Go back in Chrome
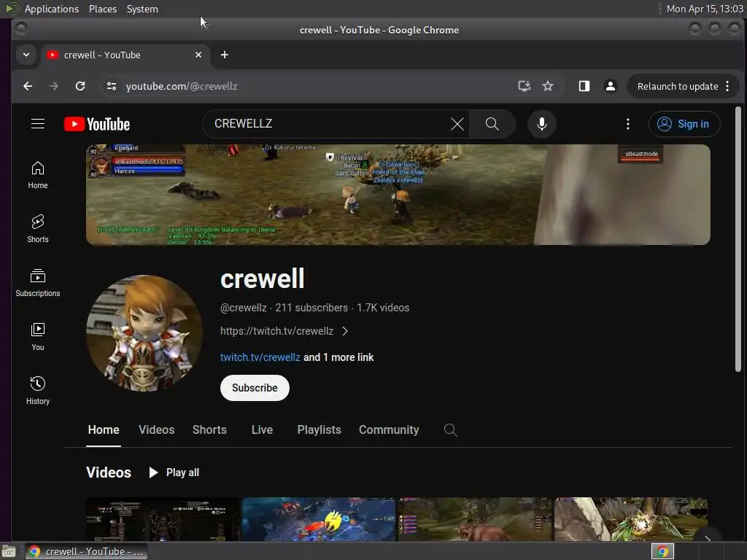747x560 pixels. (x=28, y=86)
